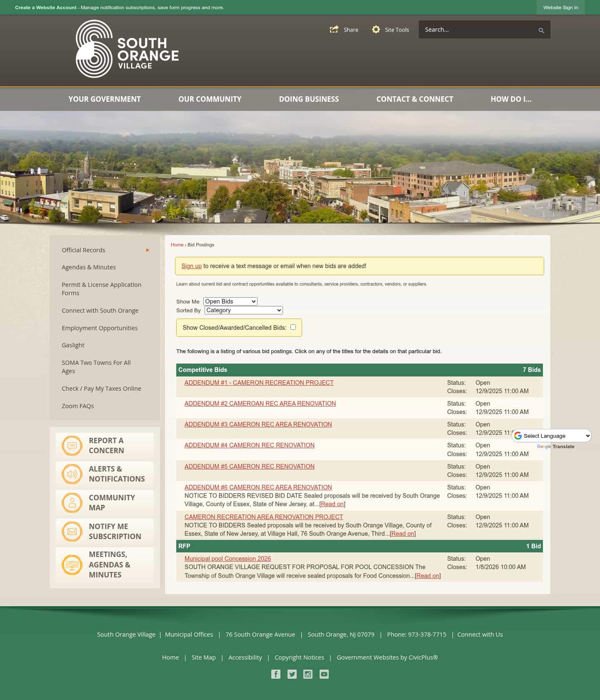Click the Google logo in the translate widget

coord(518,436)
